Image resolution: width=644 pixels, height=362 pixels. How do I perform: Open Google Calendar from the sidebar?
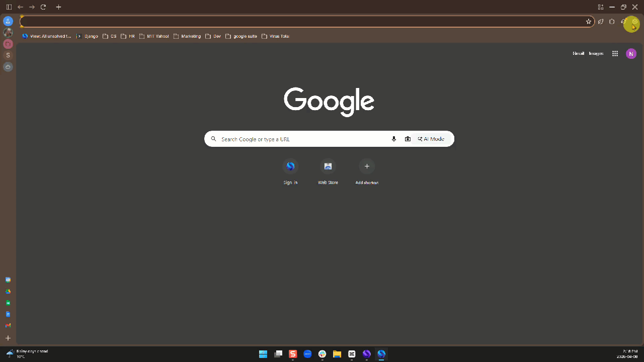pos(8,280)
